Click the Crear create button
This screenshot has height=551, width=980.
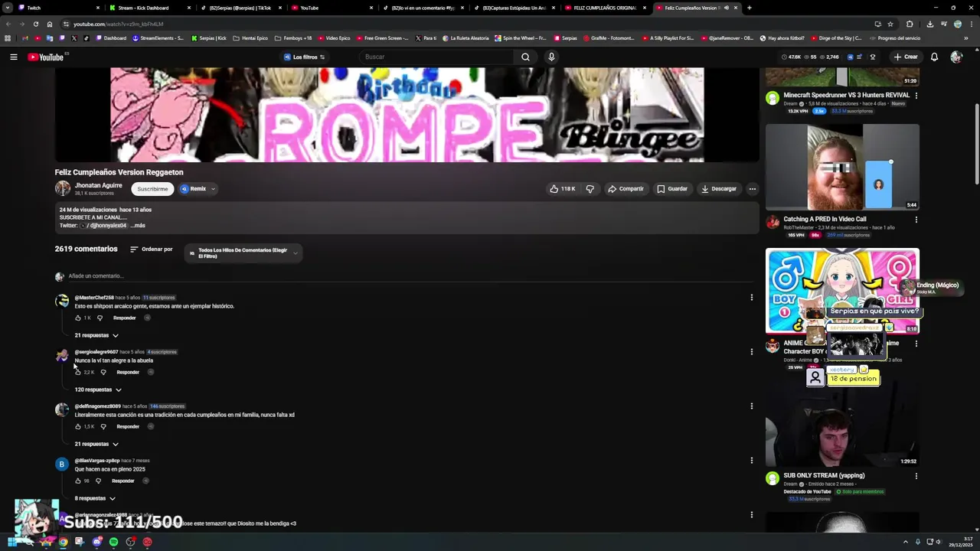(x=906, y=57)
